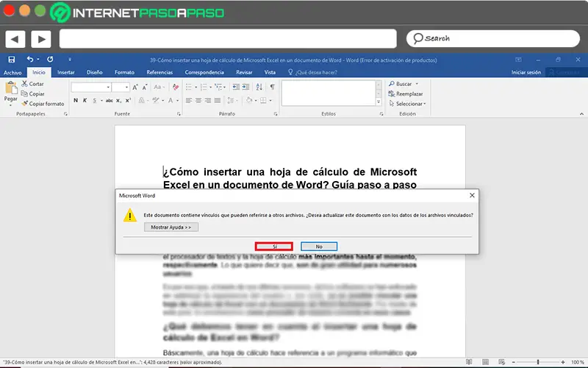Activate the Copiar formato painter
The height and width of the screenshot is (368, 588).
coord(43,104)
